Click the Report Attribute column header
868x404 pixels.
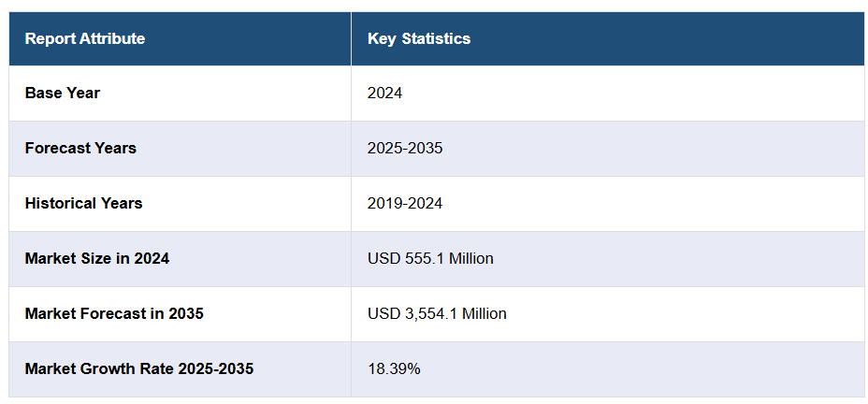(85, 38)
